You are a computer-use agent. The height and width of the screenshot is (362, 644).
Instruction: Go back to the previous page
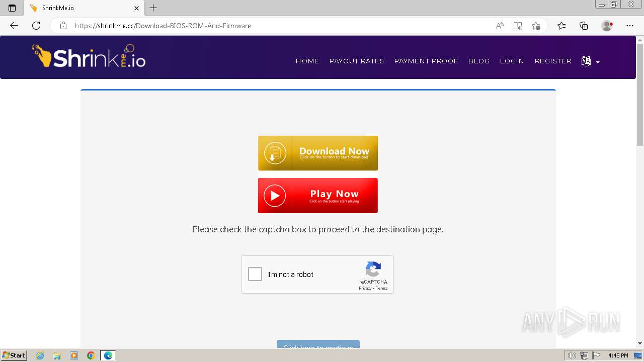click(x=14, y=26)
